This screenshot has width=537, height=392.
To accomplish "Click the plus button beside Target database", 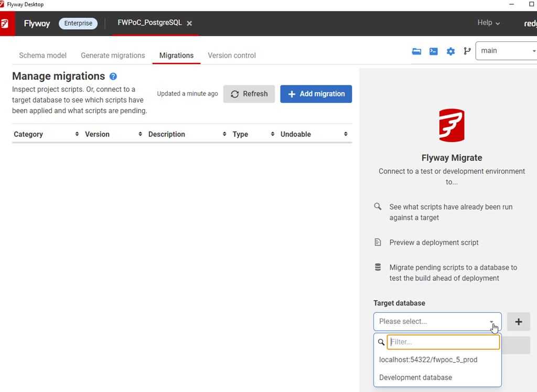I will [x=518, y=322].
